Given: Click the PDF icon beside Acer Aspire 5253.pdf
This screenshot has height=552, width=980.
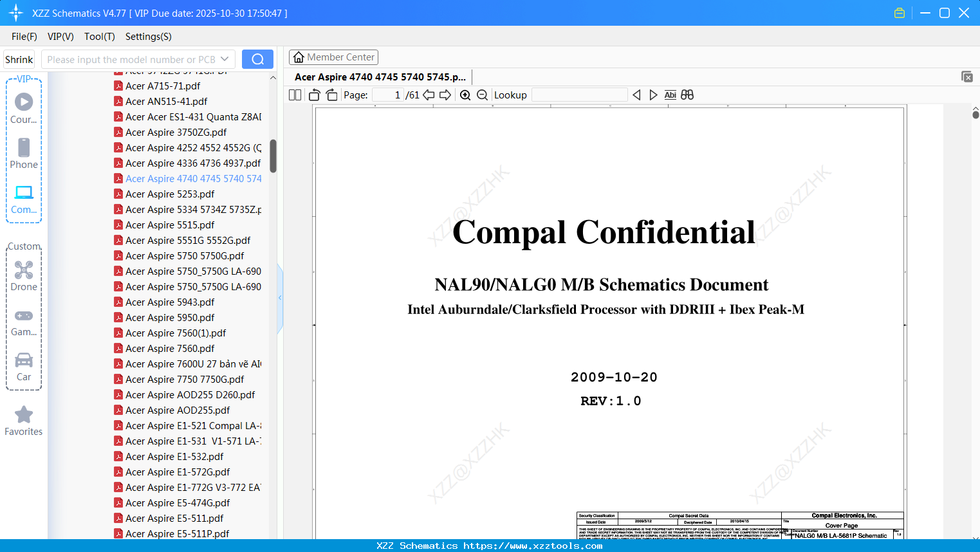Looking at the screenshot, I should click(x=118, y=194).
